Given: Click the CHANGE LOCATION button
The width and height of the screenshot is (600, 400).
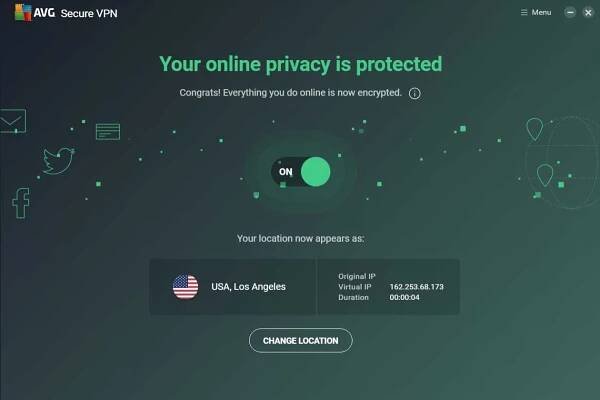Looking at the screenshot, I should (300, 340).
